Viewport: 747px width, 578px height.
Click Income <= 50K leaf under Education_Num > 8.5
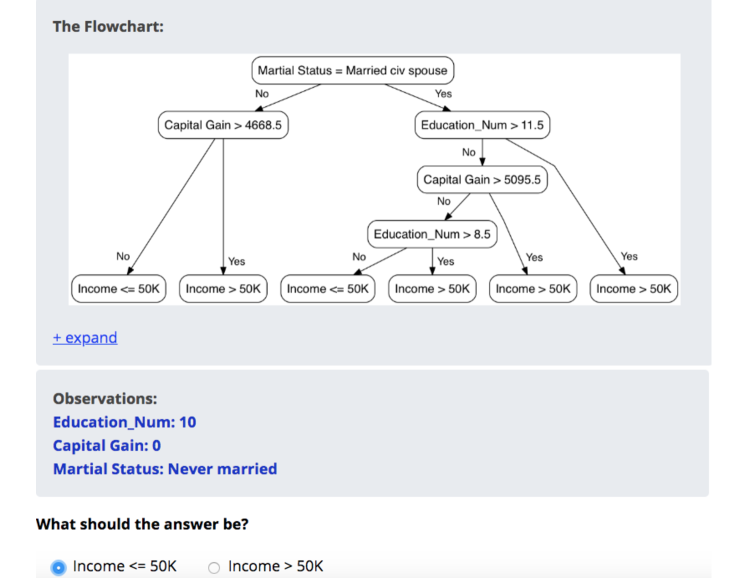point(327,289)
